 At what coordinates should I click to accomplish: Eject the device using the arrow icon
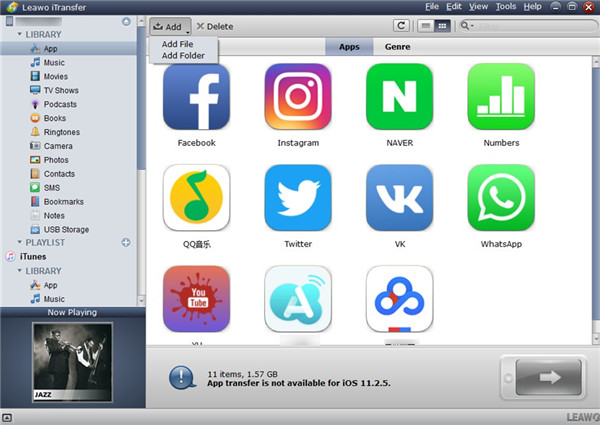click(126, 21)
